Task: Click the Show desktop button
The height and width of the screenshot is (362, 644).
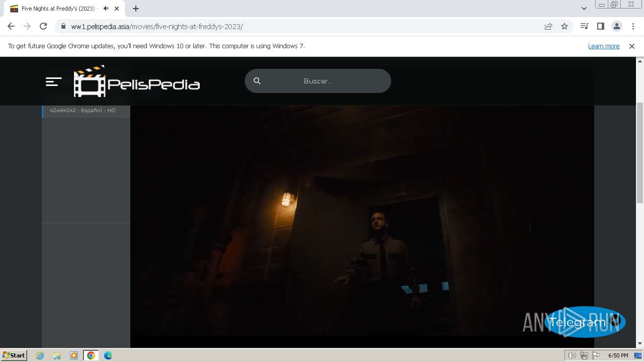Action: point(638,355)
